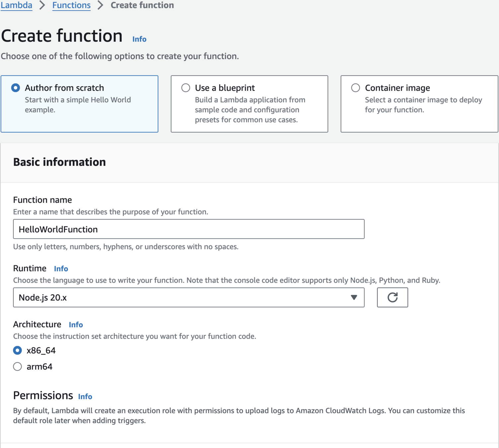This screenshot has width=499, height=448.
Task: Click the Architecture Info link
Action: point(76,325)
